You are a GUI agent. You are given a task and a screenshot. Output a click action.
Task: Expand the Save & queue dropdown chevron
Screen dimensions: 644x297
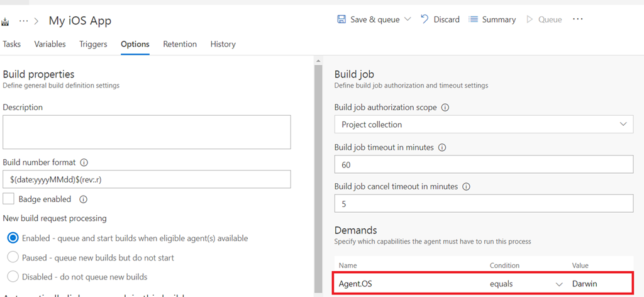pyautogui.click(x=407, y=20)
